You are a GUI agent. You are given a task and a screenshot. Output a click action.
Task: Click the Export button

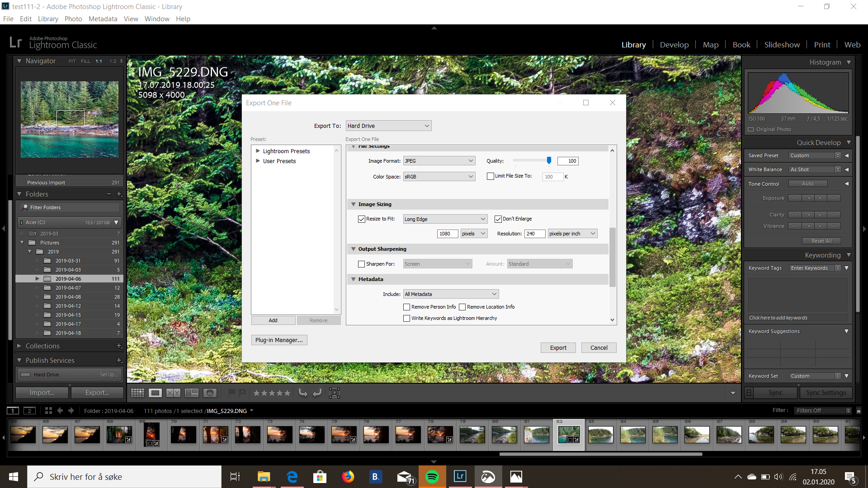pyautogui.click(x=557, y=347)
